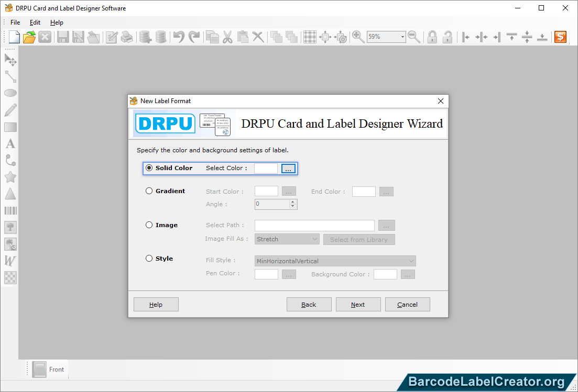Open the File menu
578x392 pixels.
point(15,23)
